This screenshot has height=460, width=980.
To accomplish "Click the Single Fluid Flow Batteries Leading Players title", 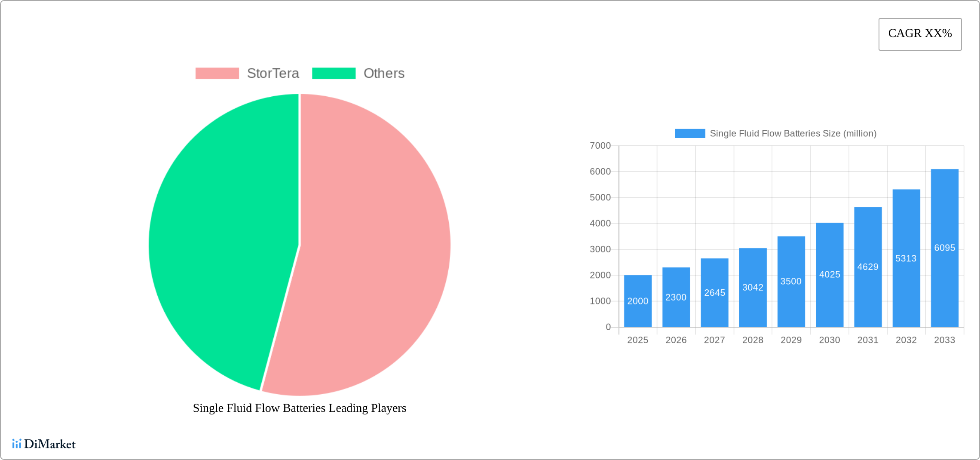I will (299, 408).
